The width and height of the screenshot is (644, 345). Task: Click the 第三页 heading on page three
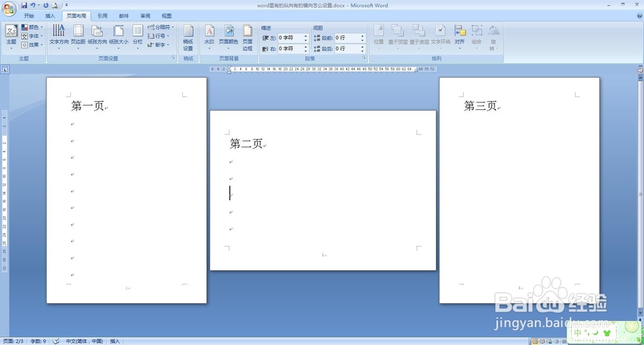[x=480, y=106]
